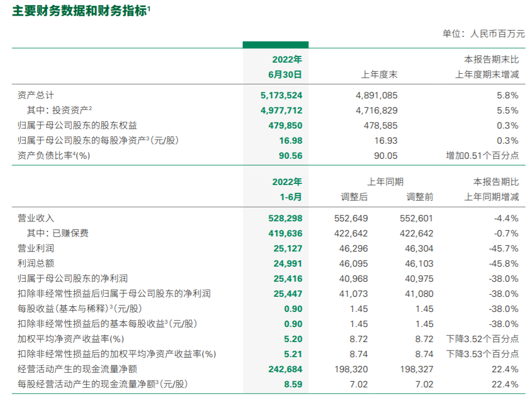Click the 营业利润 change value -45.7%
Viewport: 532px width, 403px height.
pos(506,248)
